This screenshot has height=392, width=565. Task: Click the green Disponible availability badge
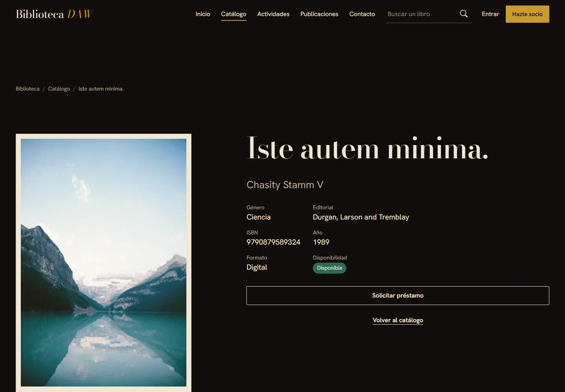tap(330, 268)
